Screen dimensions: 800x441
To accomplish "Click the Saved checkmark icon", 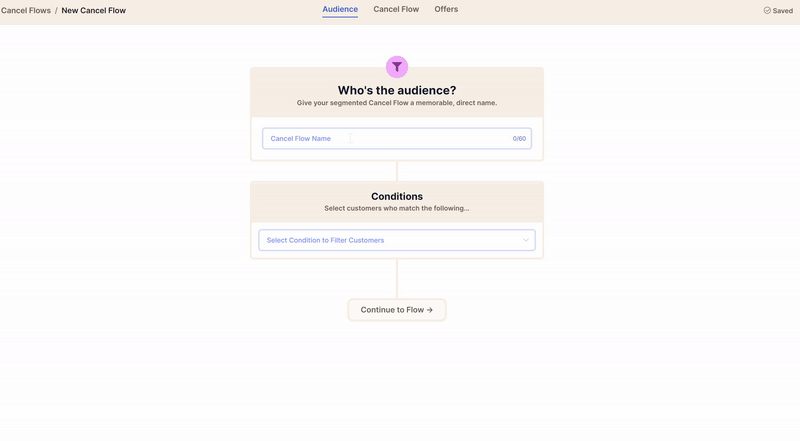I will tap(767, 10).
